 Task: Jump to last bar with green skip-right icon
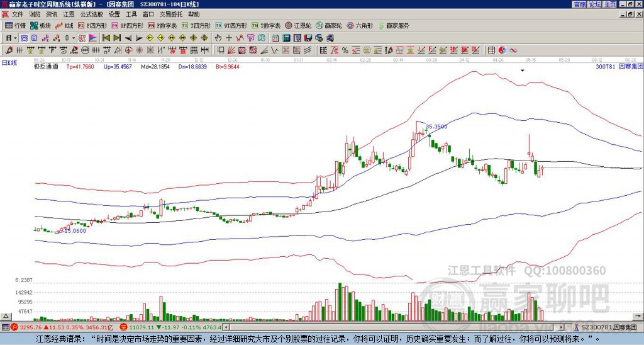click(117, 38)
